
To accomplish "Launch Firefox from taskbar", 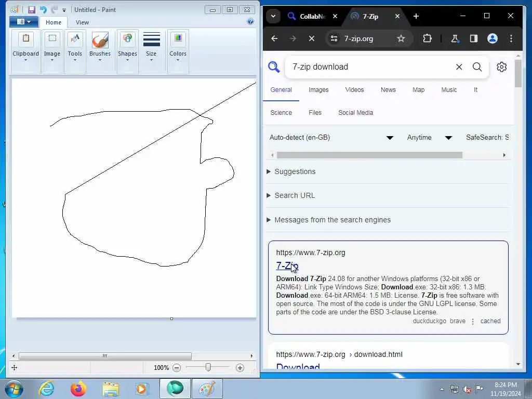I will point(78,389).
